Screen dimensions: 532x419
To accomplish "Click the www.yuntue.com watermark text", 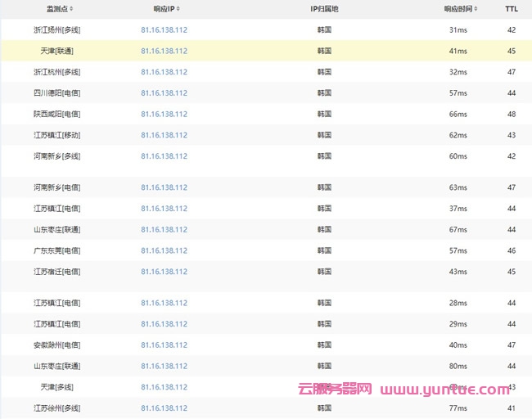I will point(444,390).
